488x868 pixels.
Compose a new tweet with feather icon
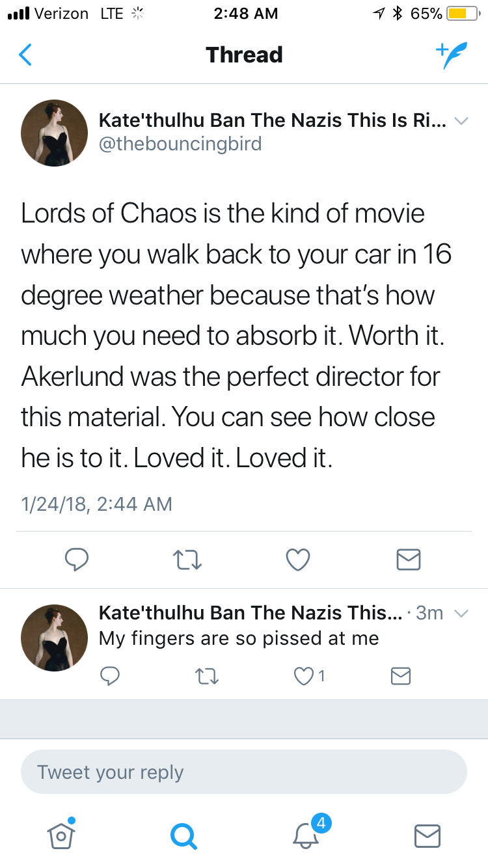click(x=451, y=56)
